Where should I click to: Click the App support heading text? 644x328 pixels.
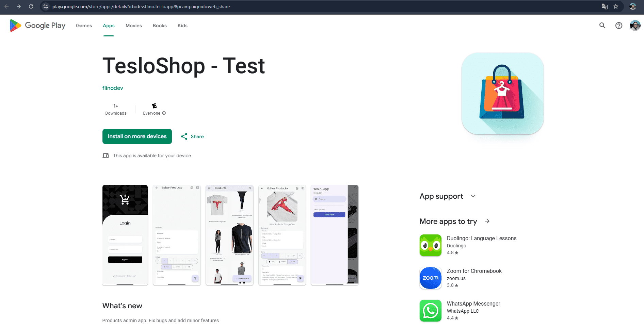[441, 196]
